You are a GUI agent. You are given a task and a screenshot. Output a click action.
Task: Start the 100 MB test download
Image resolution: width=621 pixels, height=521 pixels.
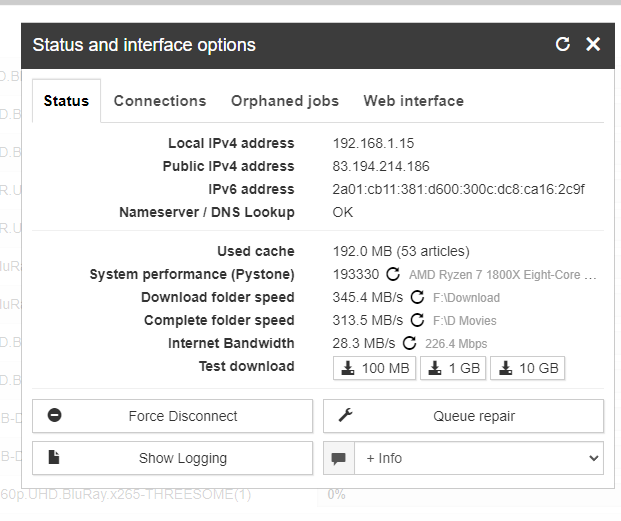(x=374, y=368)
